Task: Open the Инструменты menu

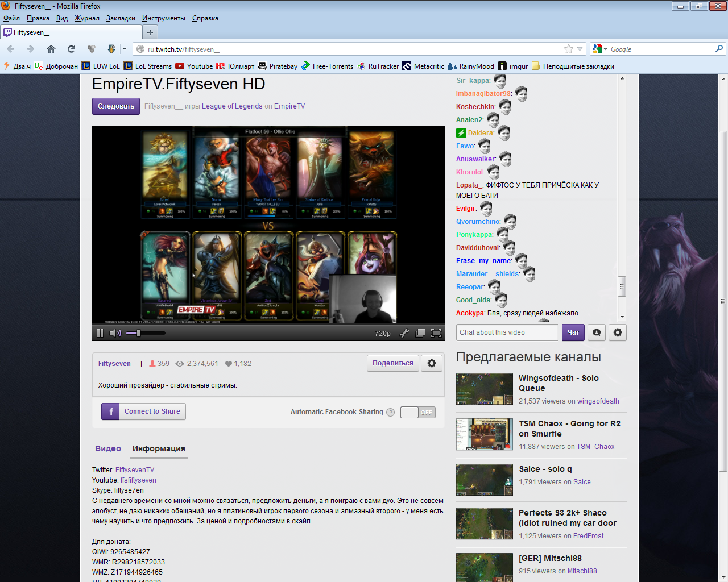Action: click(164, 18)
